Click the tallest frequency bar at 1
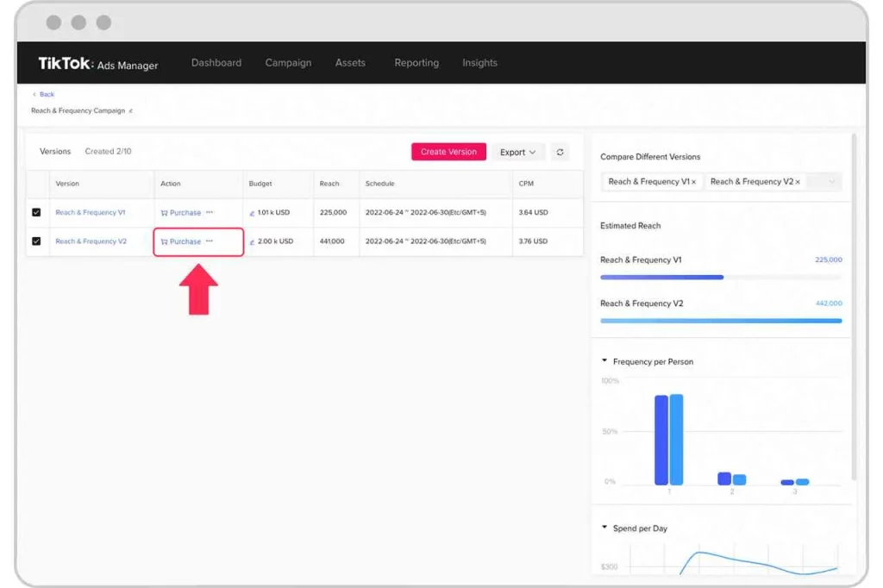883x588 pixels. (676, 440)
